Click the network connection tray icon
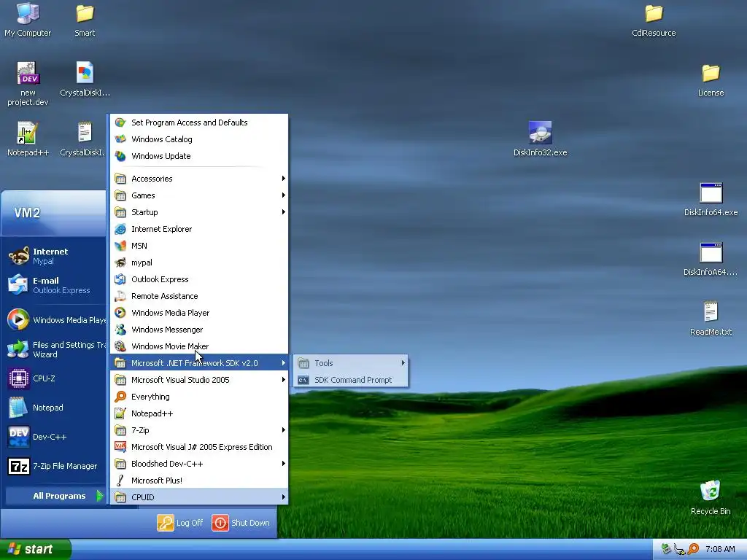The image size is (747, 560). pos(680,550)
